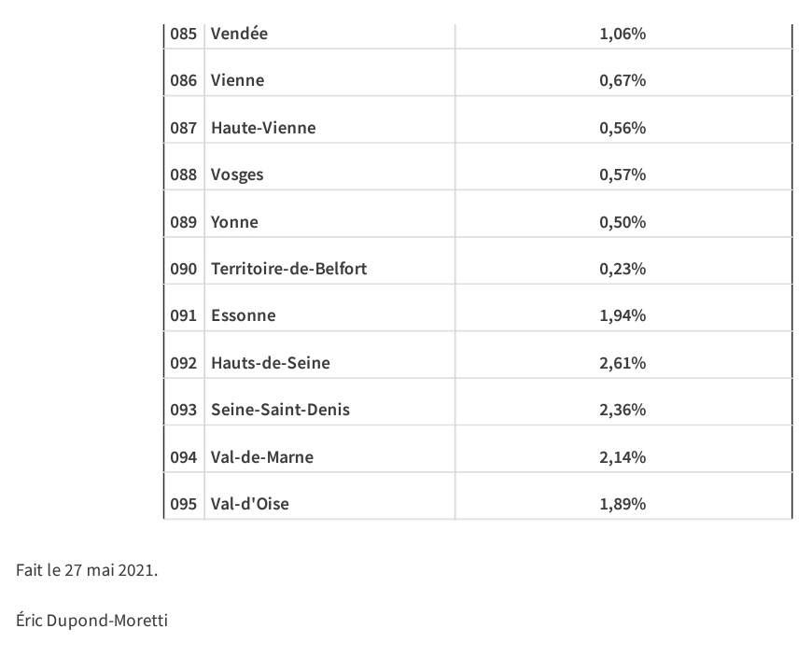Select the 2,61% value cell
812x656 pixels.
pyautogui.click(x=623, y=363)
